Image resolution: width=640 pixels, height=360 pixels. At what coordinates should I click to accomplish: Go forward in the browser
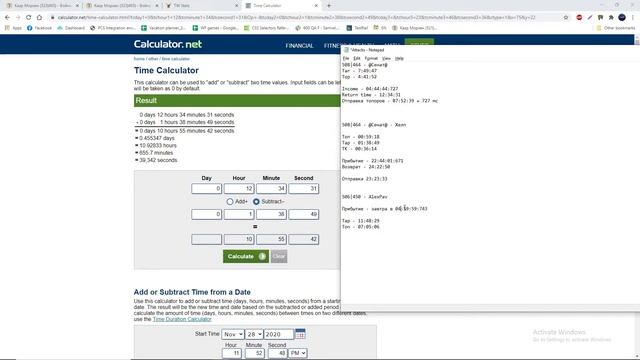pos(18,18)
